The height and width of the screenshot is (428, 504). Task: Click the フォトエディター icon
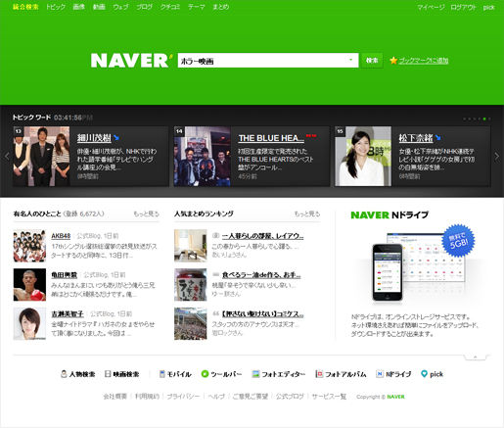coord(255,374)
